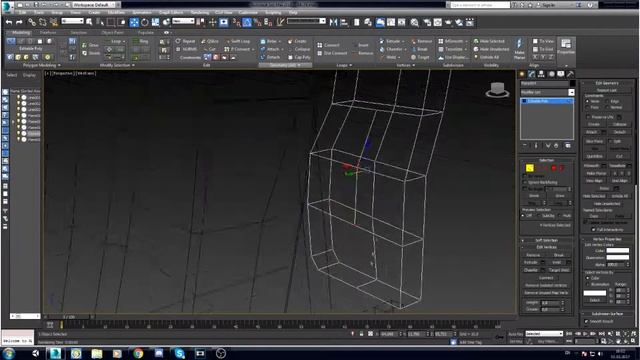Click the vertex Color swatch
Image resolution: width=640 pixels, height=360 pixels.
click(618, 251)
